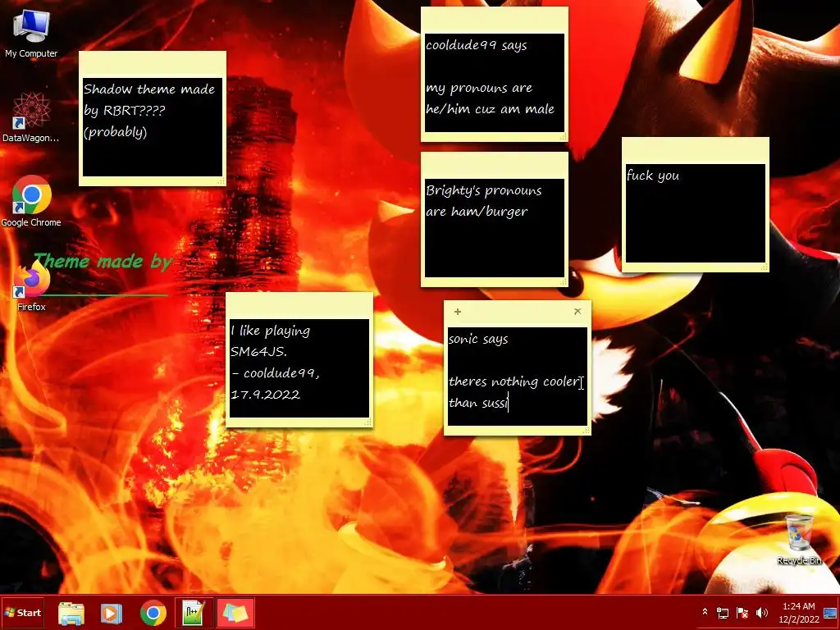Show hidden tray icons arrow
Screen dimensions: 840x630
[705, 612]
